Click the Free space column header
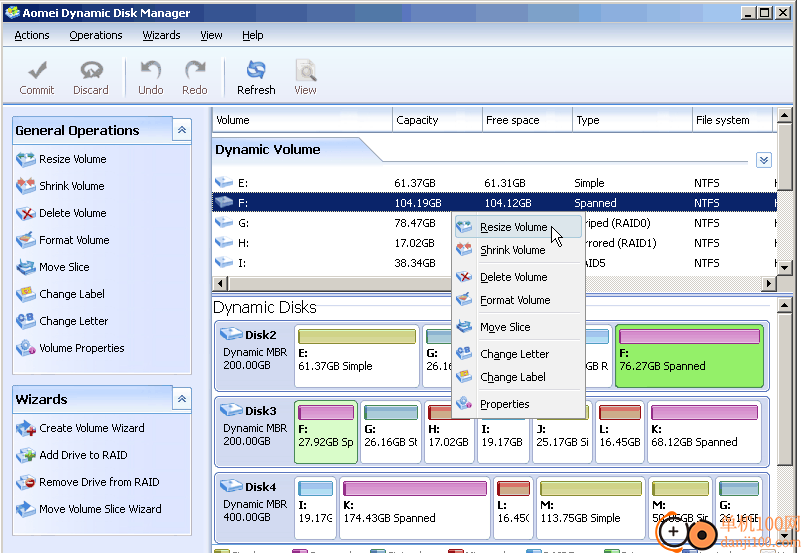Image resolution: width=804 pixels, height=553 pixels. coord(527,120)
